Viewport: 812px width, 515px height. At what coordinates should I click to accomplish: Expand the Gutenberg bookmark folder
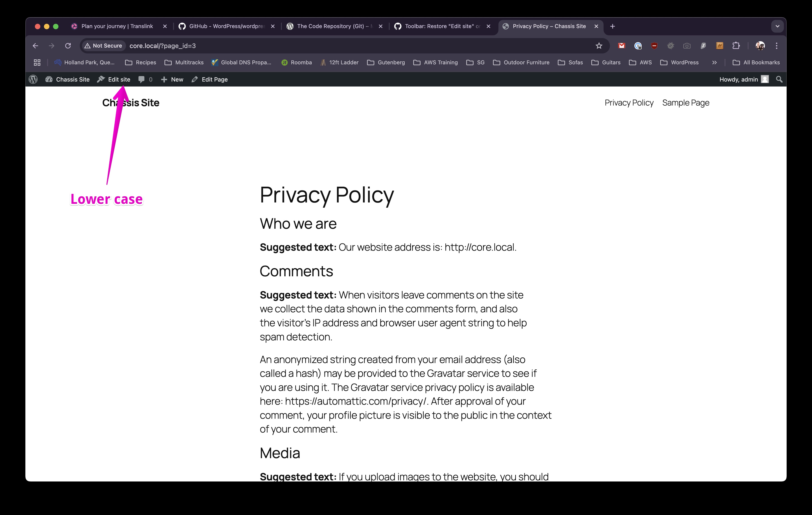click(x=386, y=62)
